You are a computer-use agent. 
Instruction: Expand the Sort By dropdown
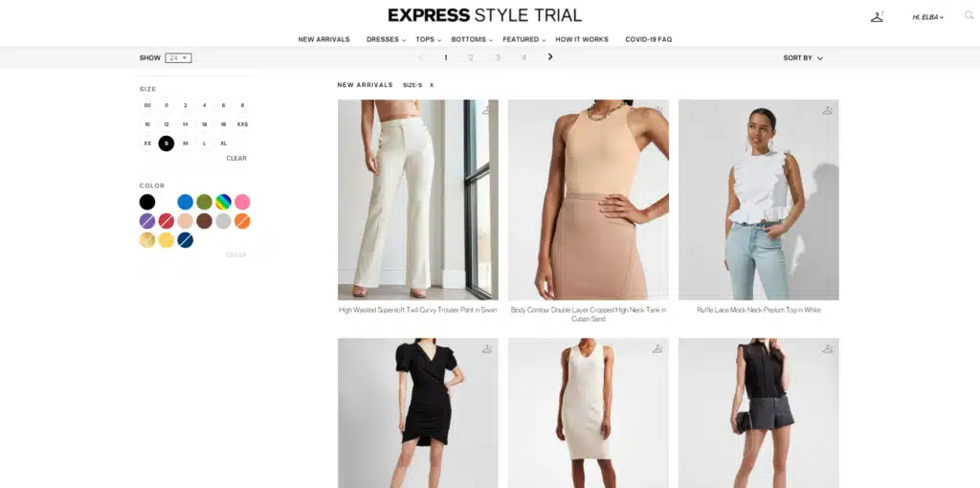point(803,58)
